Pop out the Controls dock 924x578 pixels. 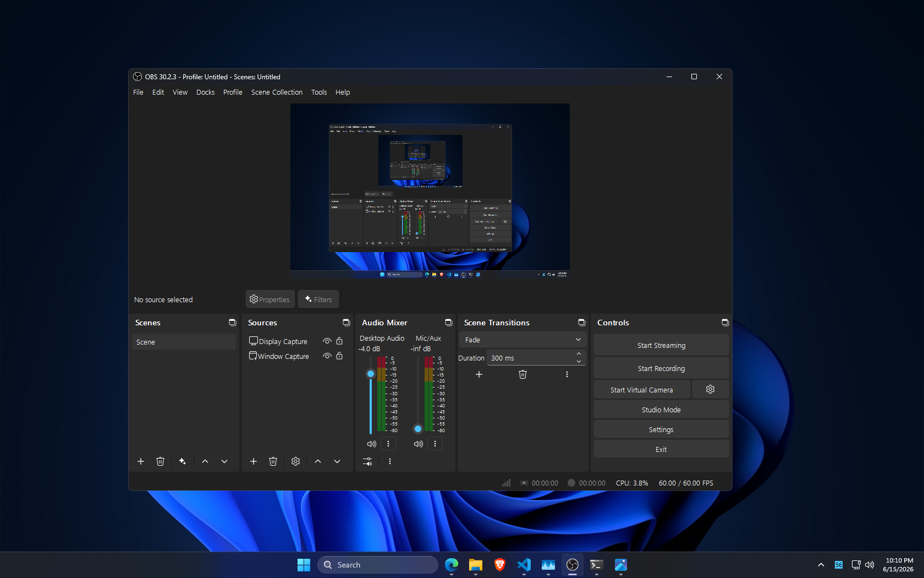click(725, 323)
